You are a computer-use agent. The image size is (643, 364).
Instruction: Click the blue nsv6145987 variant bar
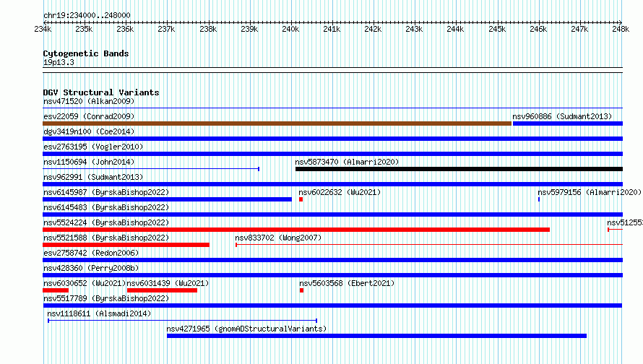[167, 199]
